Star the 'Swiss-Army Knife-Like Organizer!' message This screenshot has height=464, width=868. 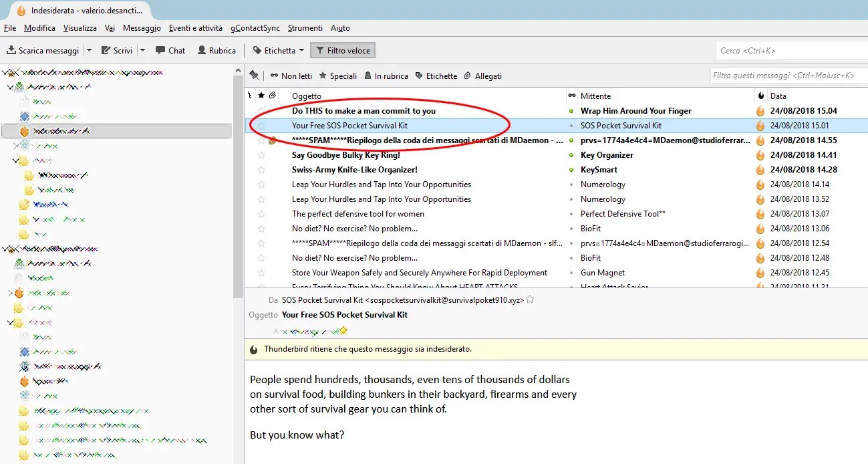(261, 169)
